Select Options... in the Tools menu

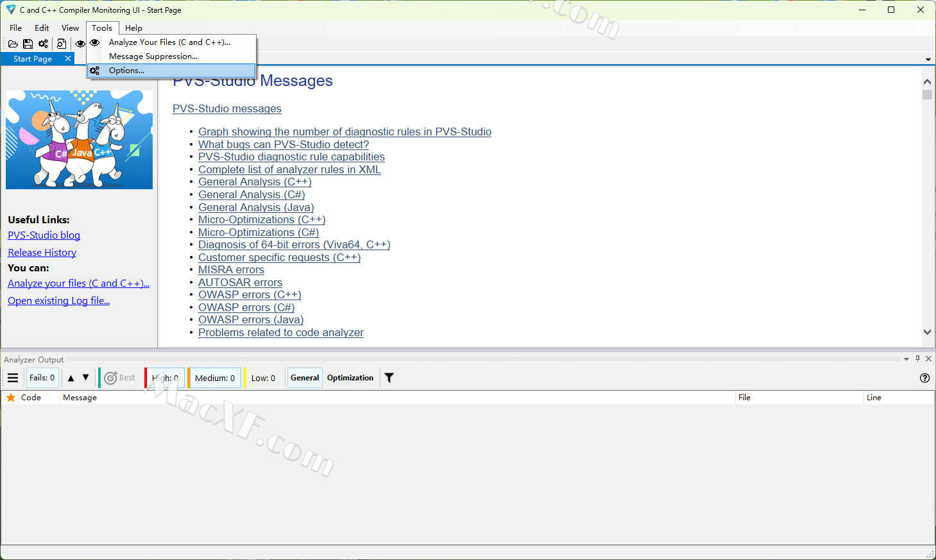(x=126, y=71)
